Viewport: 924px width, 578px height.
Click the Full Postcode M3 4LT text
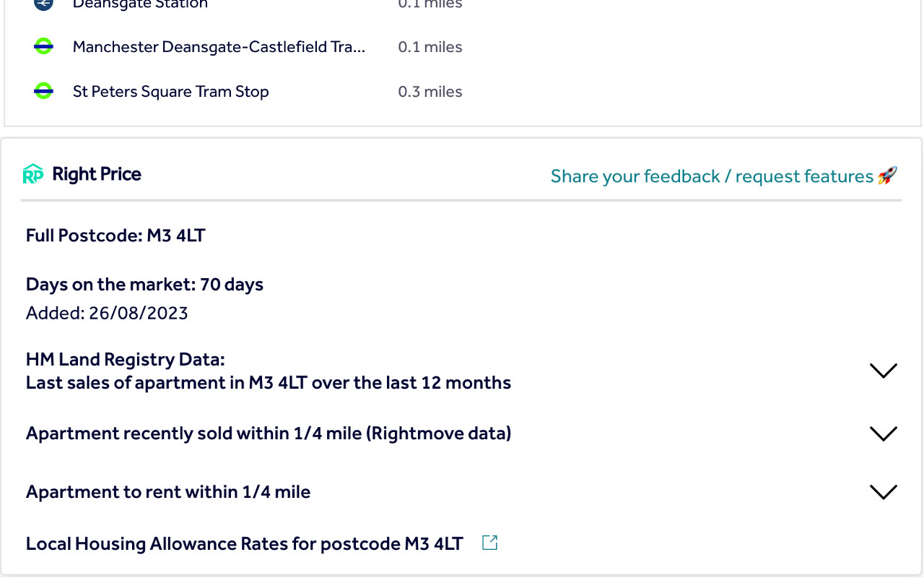point(115,236)
